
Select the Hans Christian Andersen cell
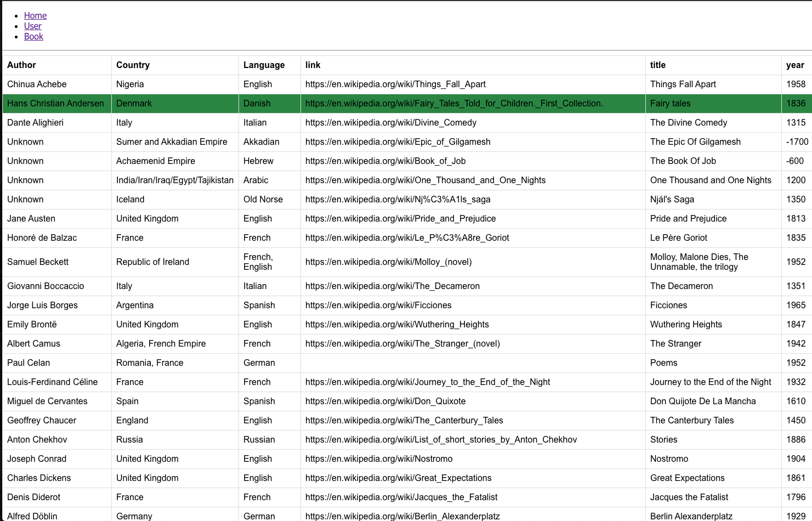coord(57,104)
